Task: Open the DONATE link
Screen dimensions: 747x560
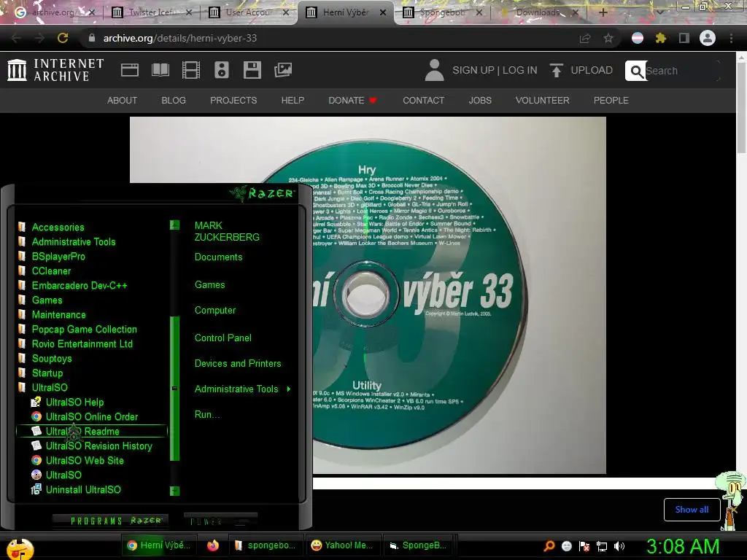Action: 352,101
